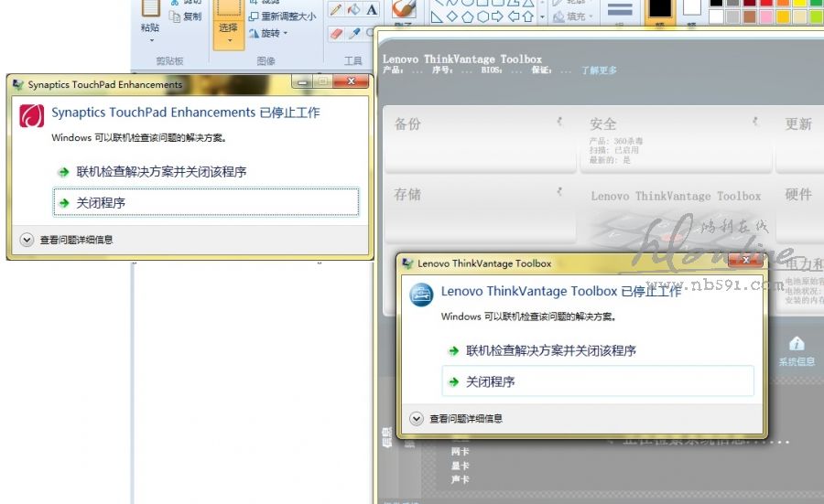
Task: Choose the up arrow shape
Action: 528,16
